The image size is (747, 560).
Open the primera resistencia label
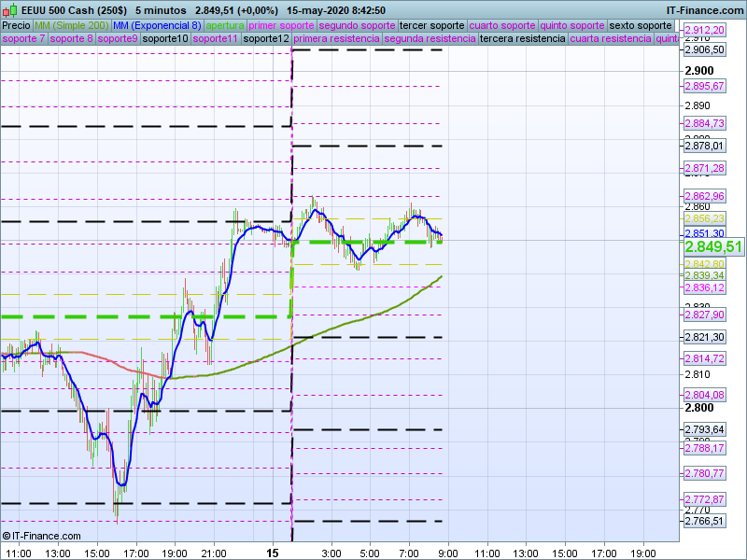coord(335,39)
